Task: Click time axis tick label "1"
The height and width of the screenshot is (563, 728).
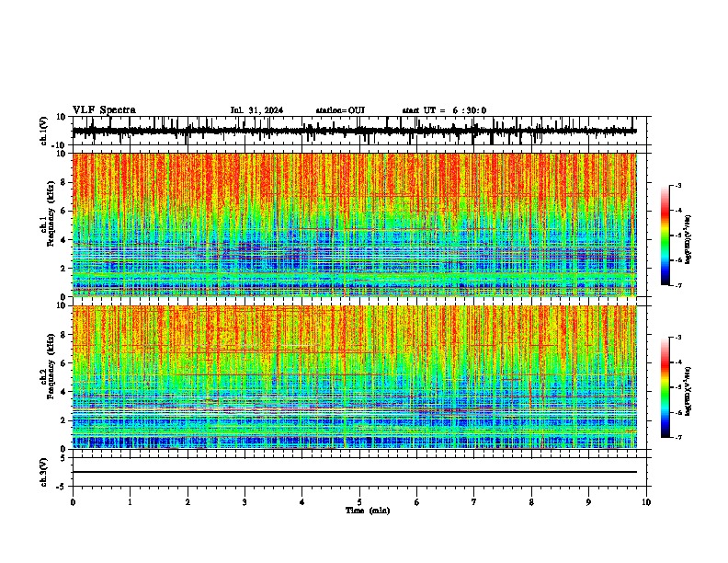Action: (130, 502)
